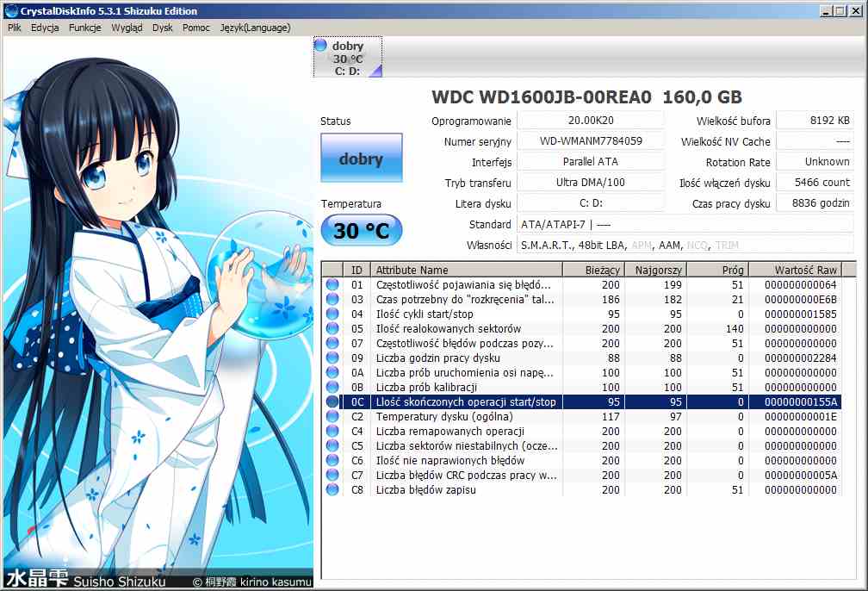Viewport: 868px width, 591px height.
Task: Click power-on hours field 8836 godzin
Action: point(815,203)
